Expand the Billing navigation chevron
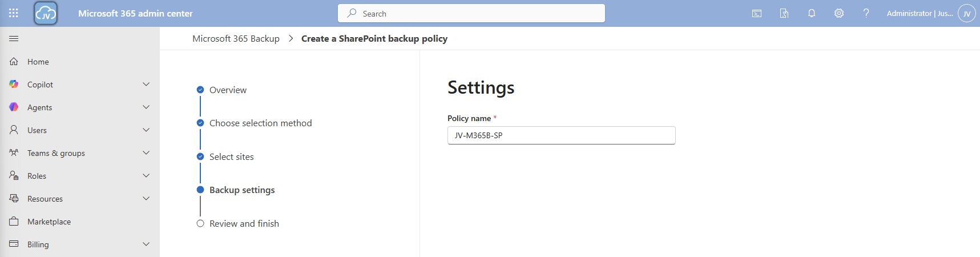Viewport: 980px width, 257px height. [146, 244]
